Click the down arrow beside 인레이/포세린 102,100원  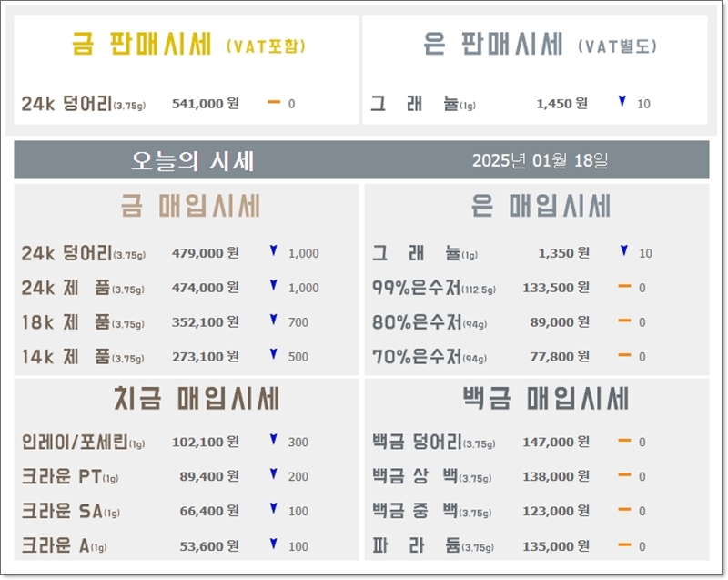pos(274,439)
